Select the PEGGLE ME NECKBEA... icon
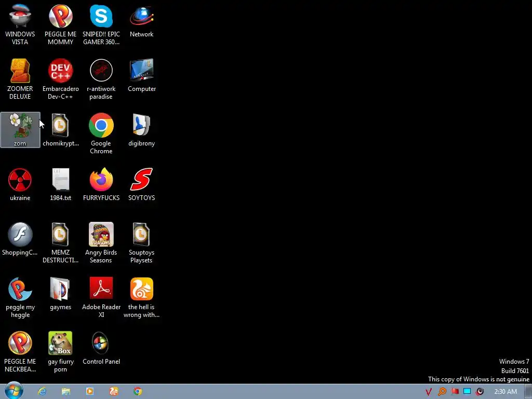This screenshot has width=532, height=399. (20, 352)
